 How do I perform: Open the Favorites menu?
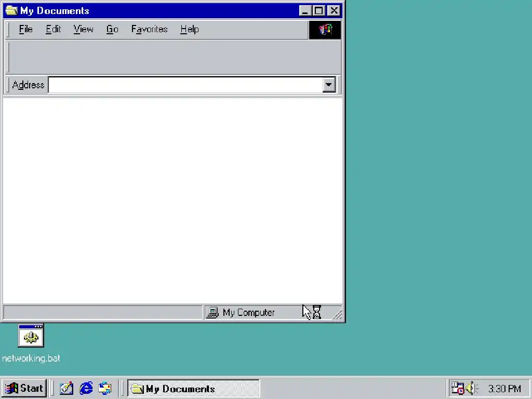(x=149, y=29)
